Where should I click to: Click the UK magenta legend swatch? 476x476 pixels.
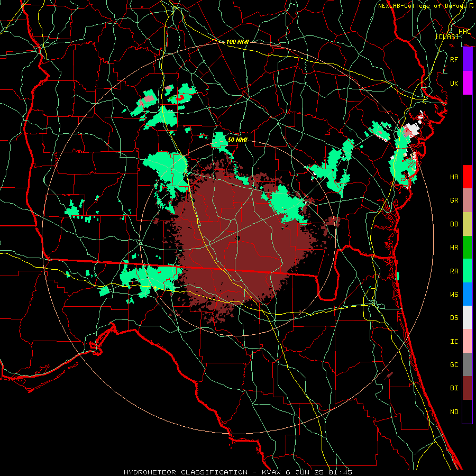pyautogui.click(x=467, y=83)
